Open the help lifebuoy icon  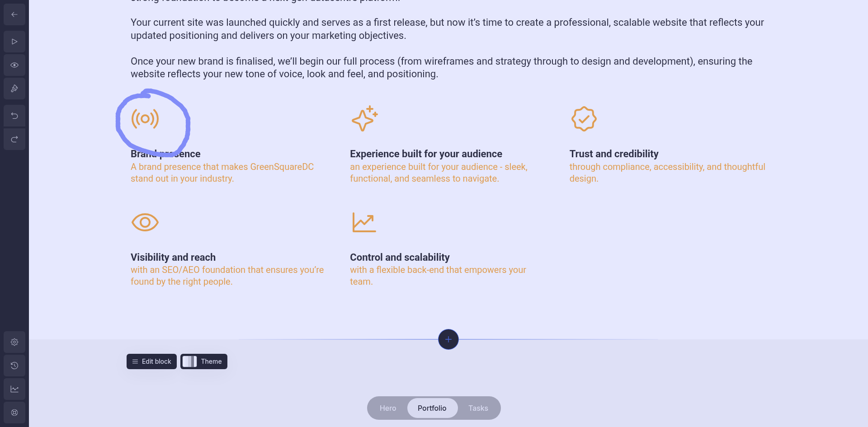[x=14, y=413]
